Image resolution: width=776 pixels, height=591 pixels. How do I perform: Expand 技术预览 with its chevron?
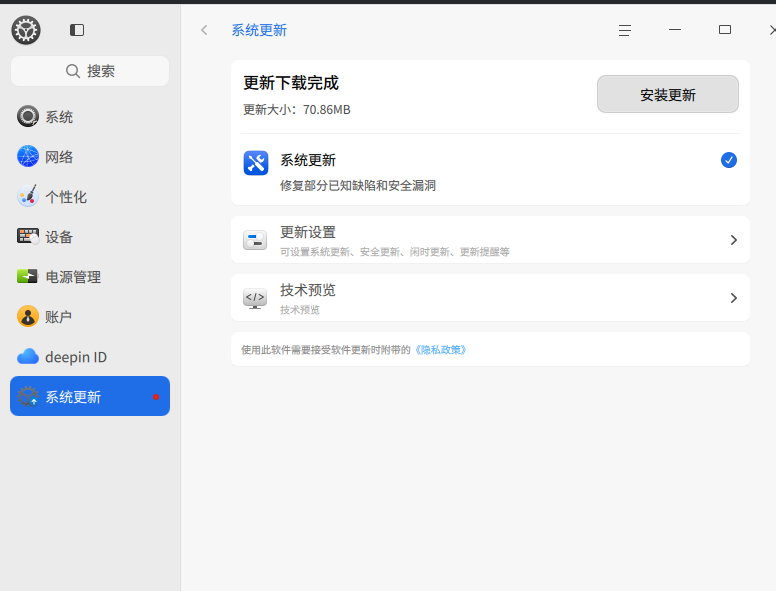[x=733, y=298]
